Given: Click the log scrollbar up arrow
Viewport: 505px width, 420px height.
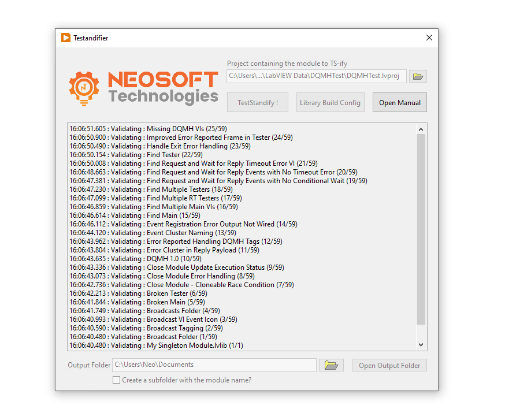Looking at the screenshot, I should coord(421,129).
